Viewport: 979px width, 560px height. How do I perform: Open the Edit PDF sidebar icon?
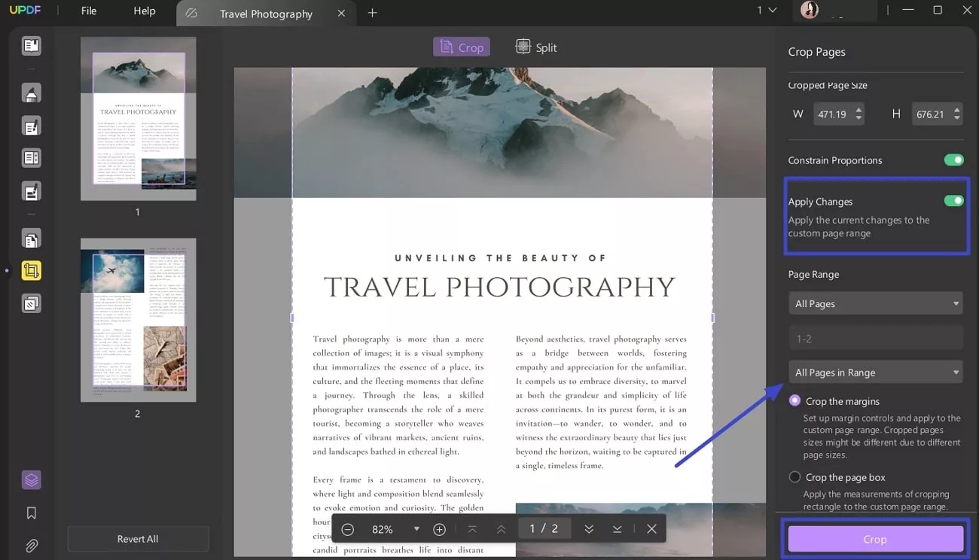[31, 126]
